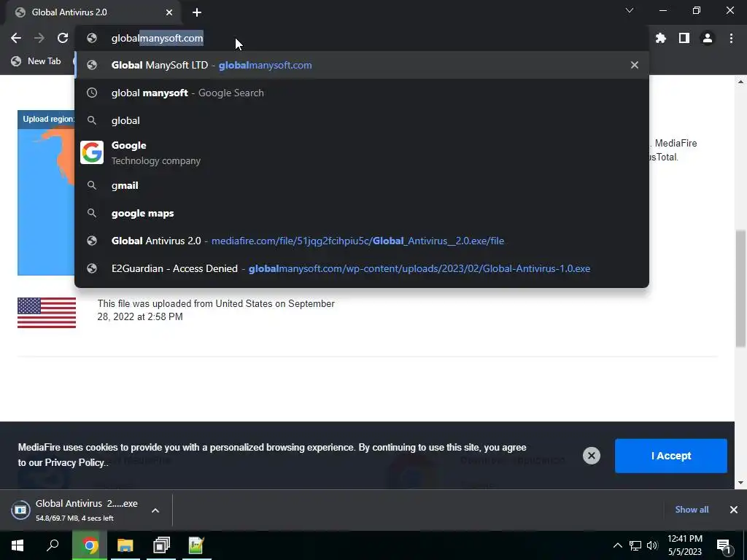Click Show all downloads
This screenshot has width=747, height=560.
point(692,510)
